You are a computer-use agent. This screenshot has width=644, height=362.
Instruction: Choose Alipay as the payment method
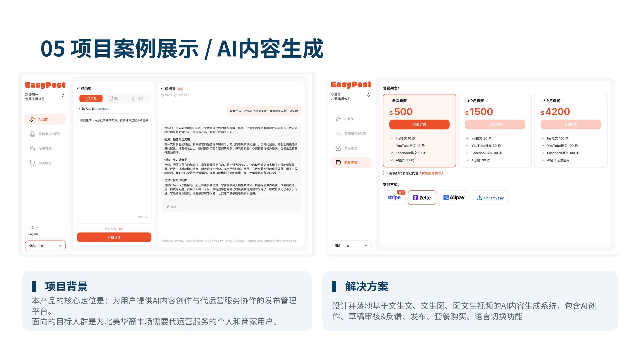coord(454,198)
